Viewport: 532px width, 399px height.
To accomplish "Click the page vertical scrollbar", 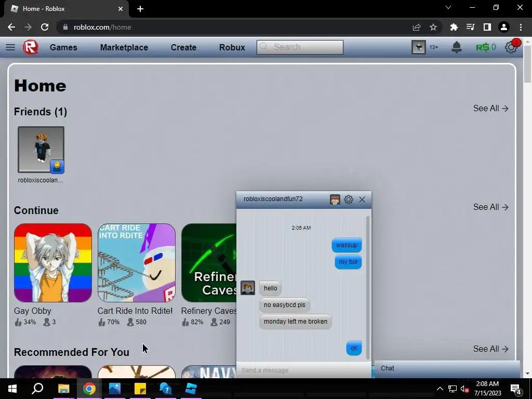I will (x=527, y=64).
